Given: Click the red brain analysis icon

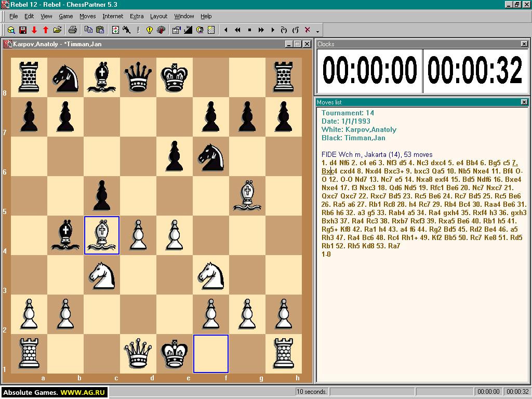Looking at the screenshot, I should coord(161,30).
